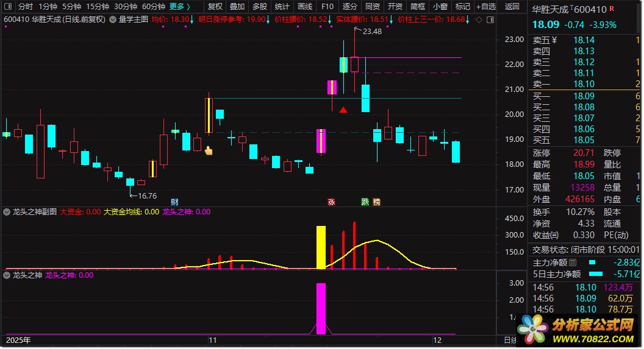644x349 pixels.
Task: Click the 卖一 18.10 ask row
Action: (x=585, y=84)
